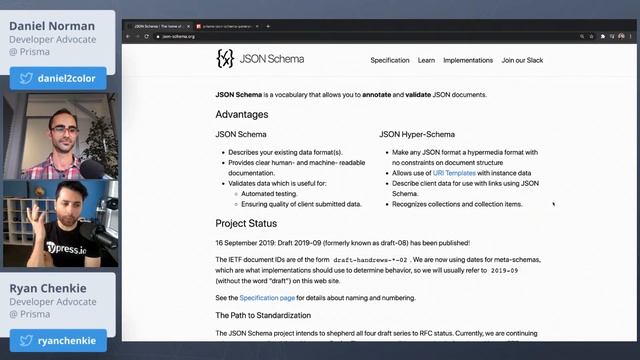
Task: Open the Chrome profile avatar
Action: (621, 36)
